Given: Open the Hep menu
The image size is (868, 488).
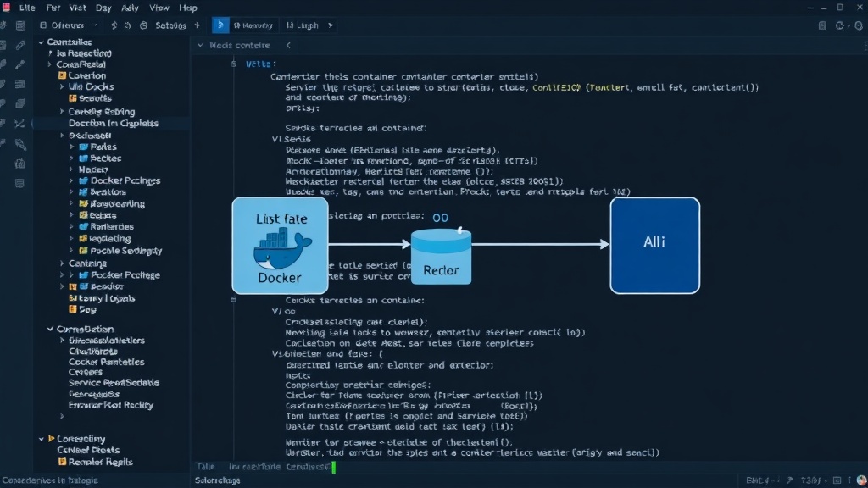Looking at the screenshot, I should (188, 8).
